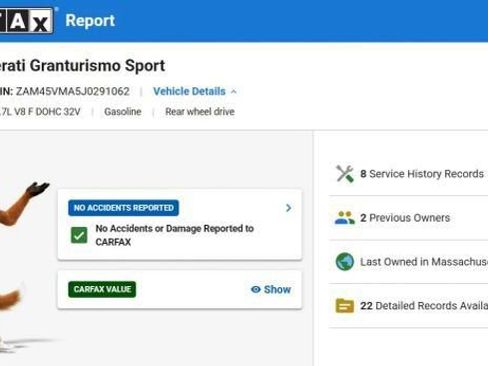Click the VIN number ZAM45VMA5J0291062
This screenshot has width=488, height=366.
[73, 91]
